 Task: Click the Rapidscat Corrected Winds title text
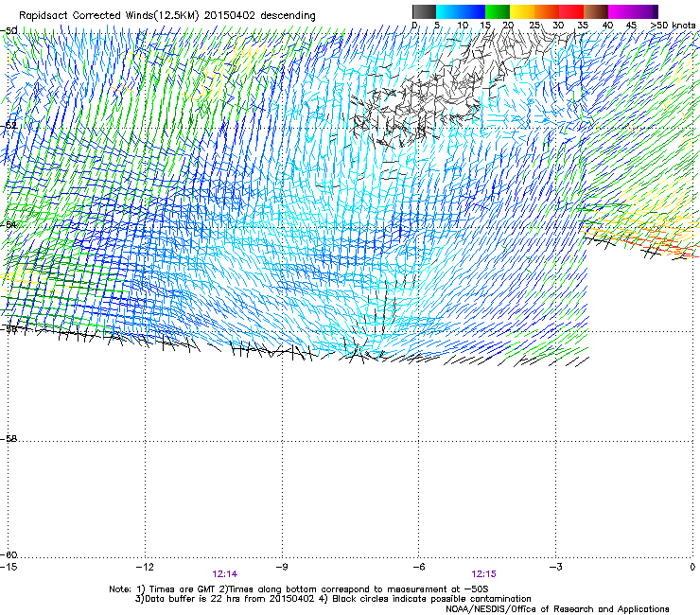167,16
